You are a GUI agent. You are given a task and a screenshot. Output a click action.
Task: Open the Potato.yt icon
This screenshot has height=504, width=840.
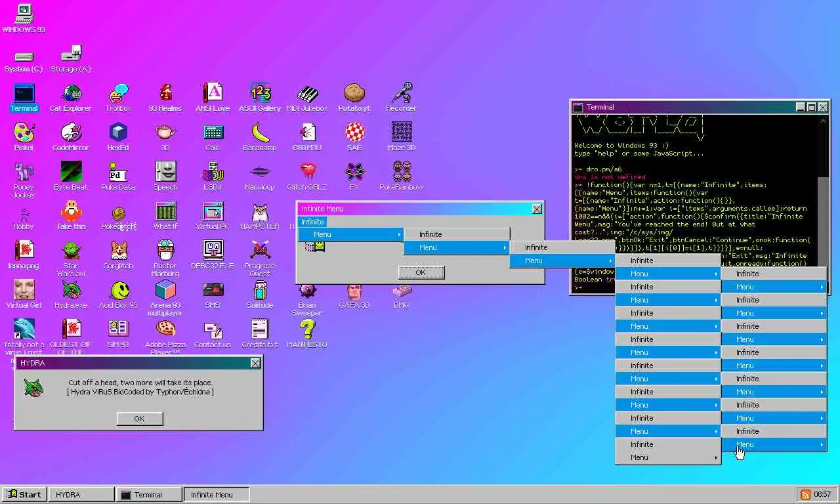[354, 97]
